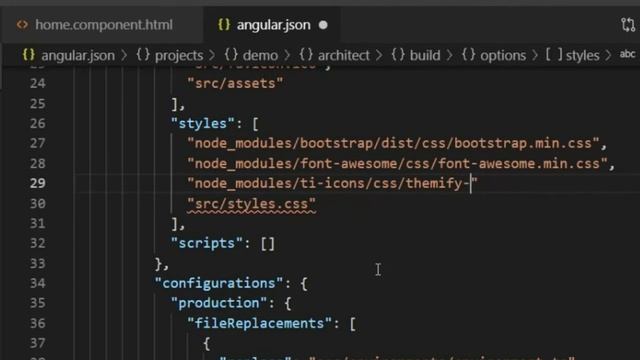Click the closing bracket on line 25
Image resolution: width=640 pixels, height=360 pixels.
pos(175,104)
